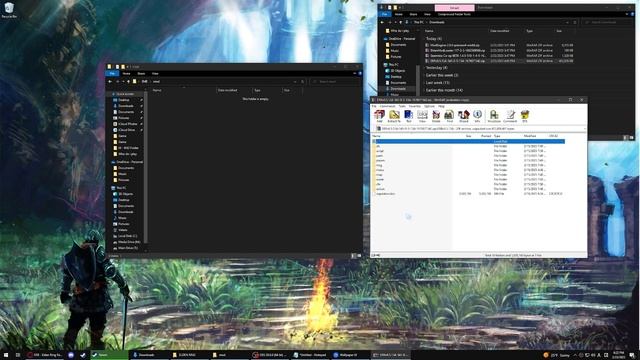The width and height of the screenshot is (640, 360).
Task: Select the regulation.bin file in WinRAR
Action: [x=385, y=194]
